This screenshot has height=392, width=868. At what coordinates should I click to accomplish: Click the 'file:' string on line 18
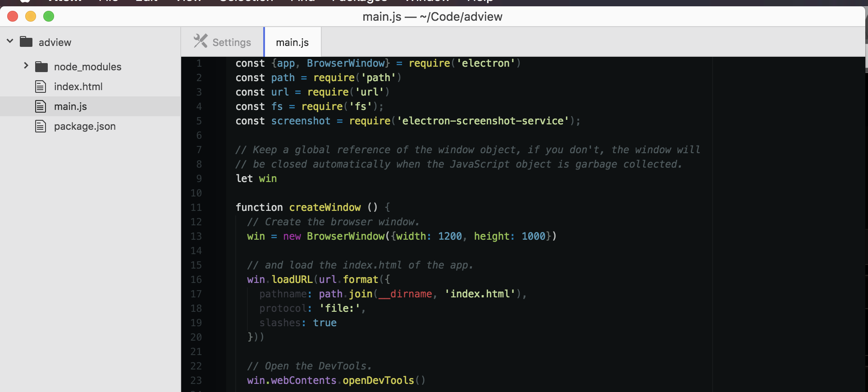tap(340, 308)
